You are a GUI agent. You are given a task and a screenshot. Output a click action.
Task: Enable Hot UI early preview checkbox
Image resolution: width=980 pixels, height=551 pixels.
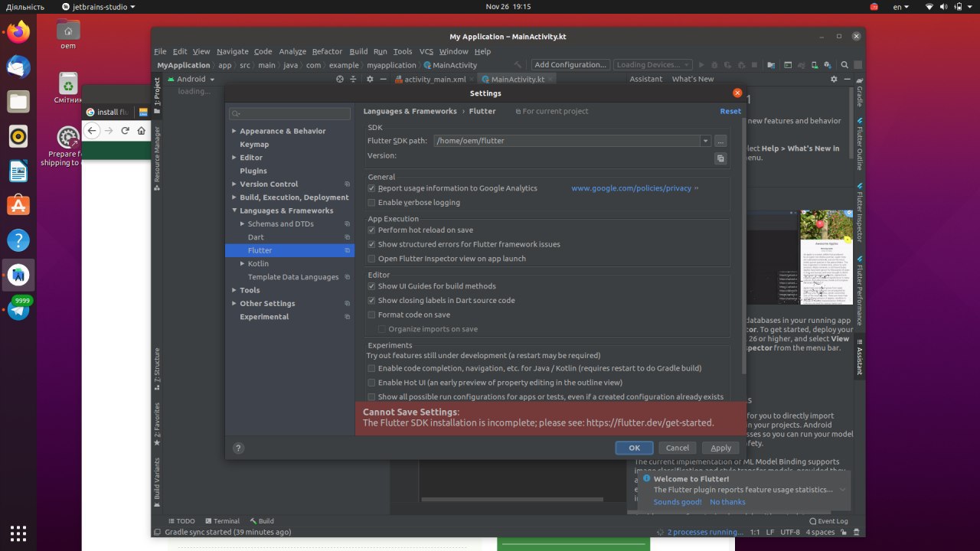coord(371,383)
